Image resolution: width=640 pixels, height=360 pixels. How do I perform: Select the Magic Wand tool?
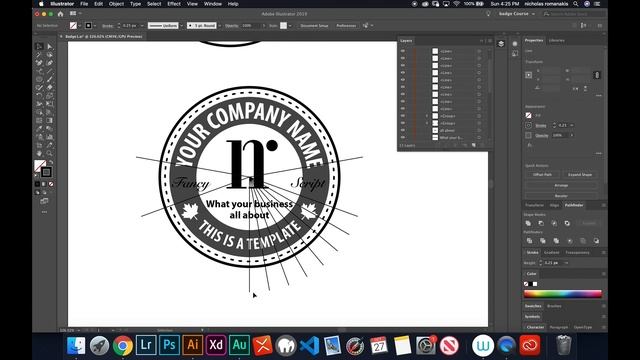pos(40,54)
